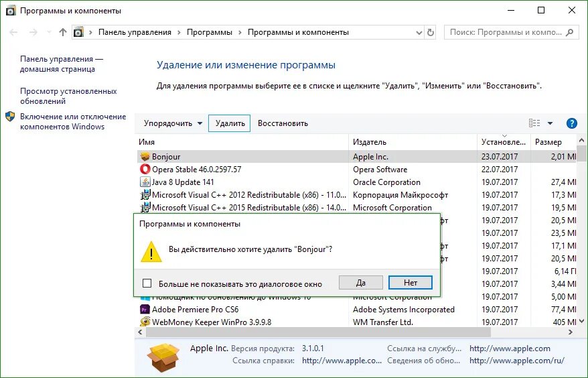The image size is (588, 378).
Task: Click the large Bonjour box in details pane
Action: coord(163,358)
